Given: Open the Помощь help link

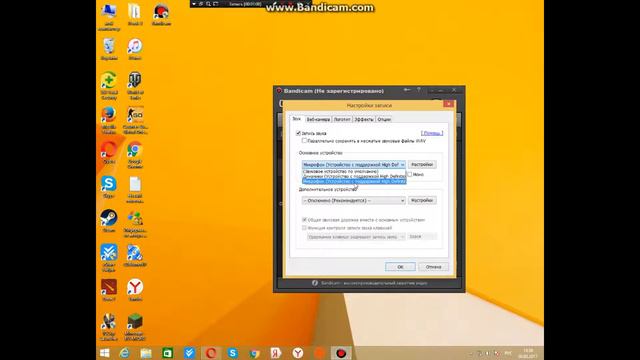Looking at the screenshot, I should (x=432, y=133).
